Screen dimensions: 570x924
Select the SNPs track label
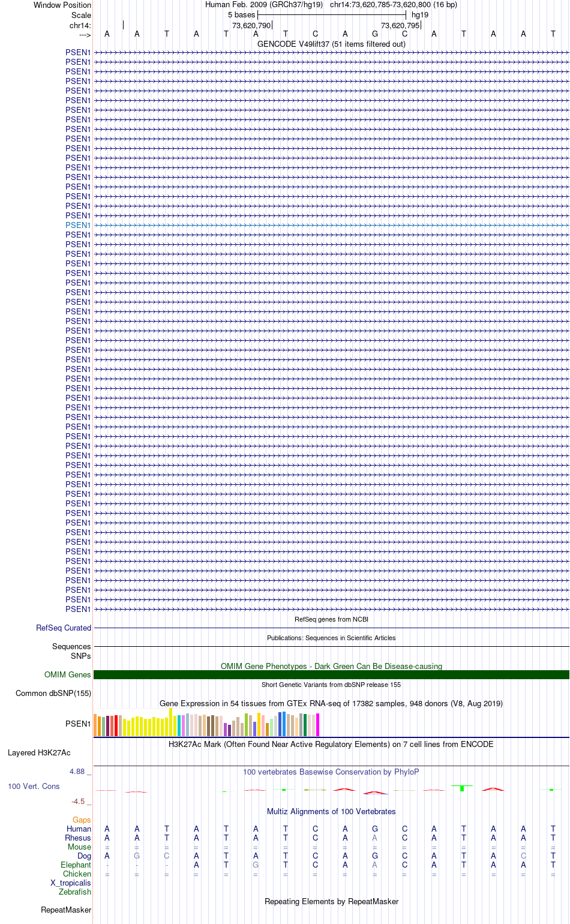click(x=80, y=656)
